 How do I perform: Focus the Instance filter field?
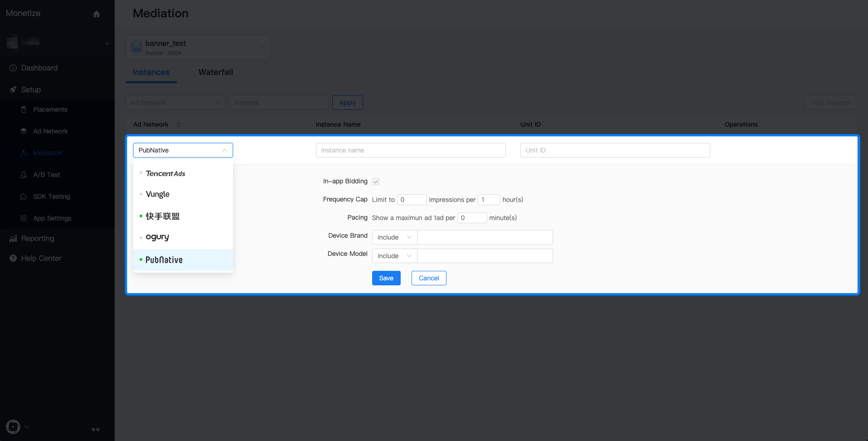click(279, 103)
